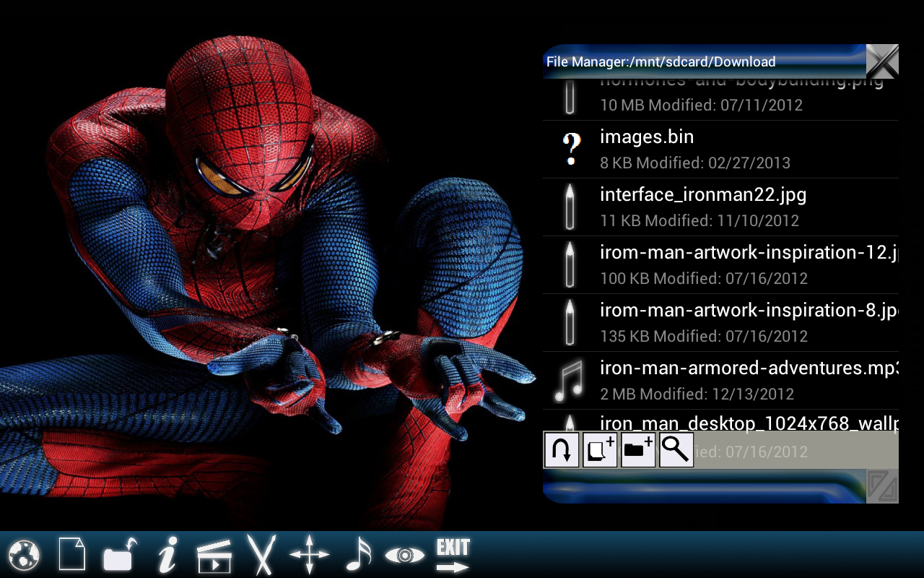Image resolution: width=924 pixels, height=578 pixels.
Task: Select the four-arrow move tool
Action: [310, 555]
